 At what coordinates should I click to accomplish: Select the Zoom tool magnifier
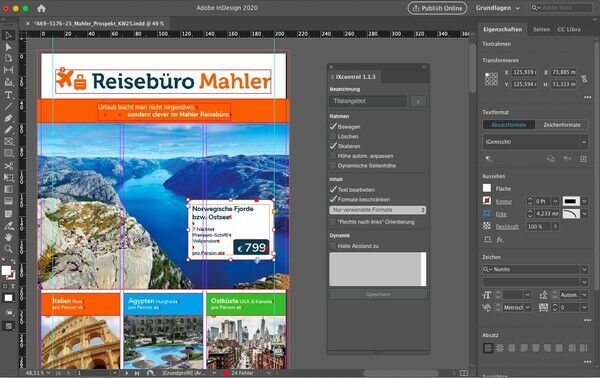(x=8, y=249)
